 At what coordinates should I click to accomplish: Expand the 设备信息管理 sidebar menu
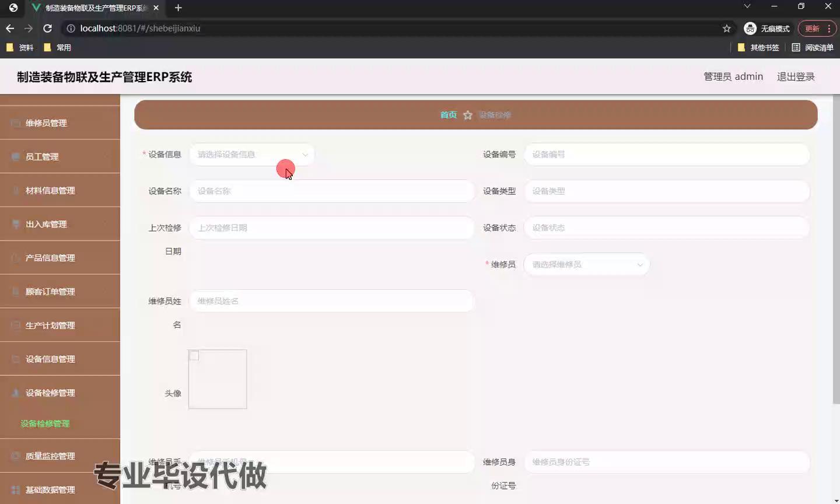tap(60, 359)
